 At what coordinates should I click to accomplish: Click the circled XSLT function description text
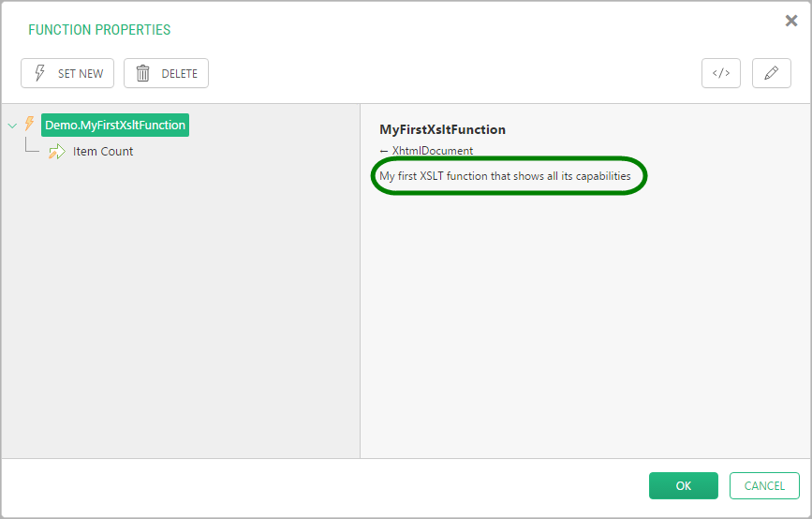pyautogui.click(x=505, y=176)
